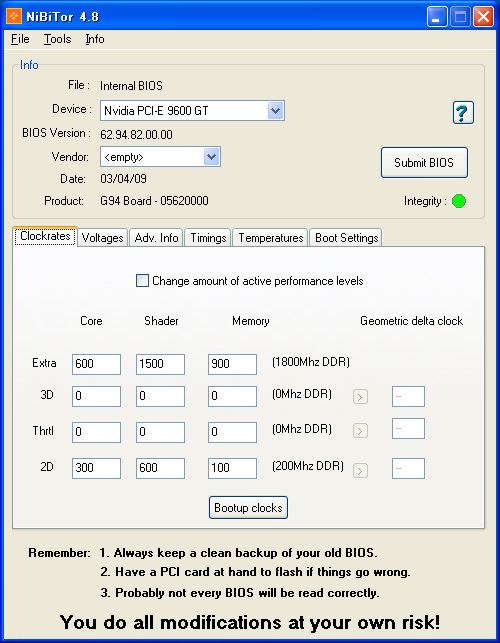Click the NiBiTor app icon in title bar
Image resolution: width=500 pixels, height=643 pixels.
(x=14, y=16)
